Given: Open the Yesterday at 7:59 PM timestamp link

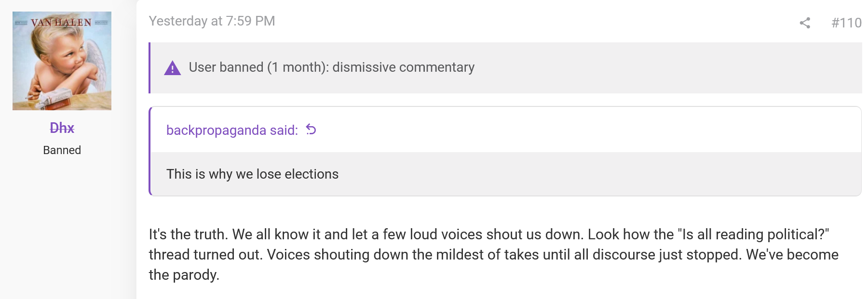Looking at the screenshot, I should pos(212,21).
